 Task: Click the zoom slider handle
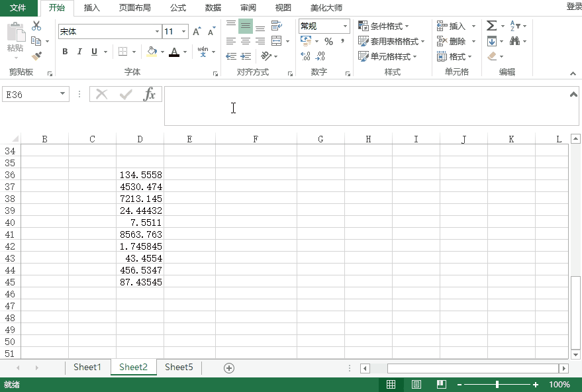[497, 385]
